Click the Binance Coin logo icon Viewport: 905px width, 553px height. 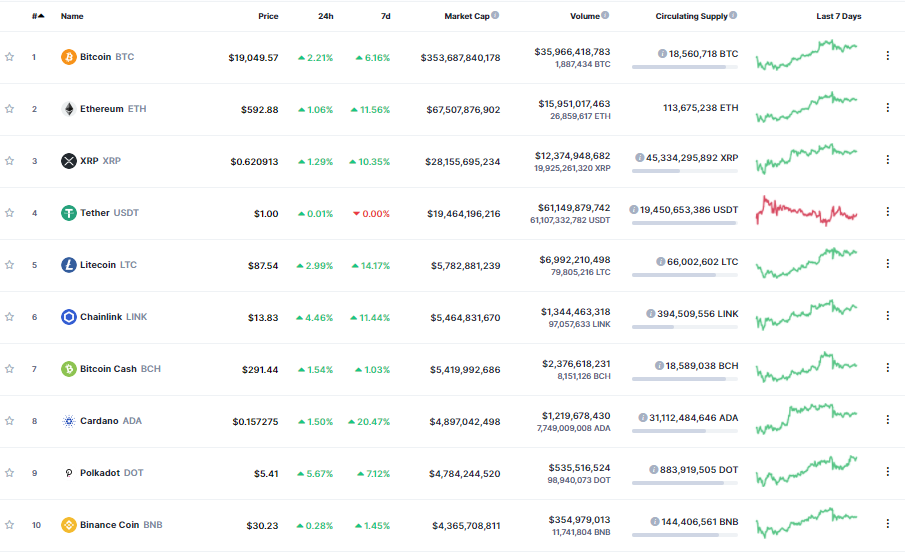[x=68, y=525]
